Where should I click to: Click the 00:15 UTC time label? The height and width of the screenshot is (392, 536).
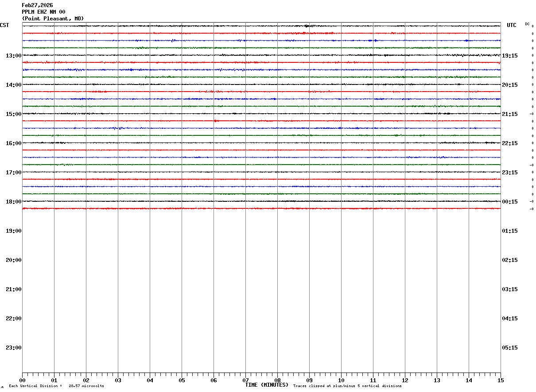pos(510,202)
